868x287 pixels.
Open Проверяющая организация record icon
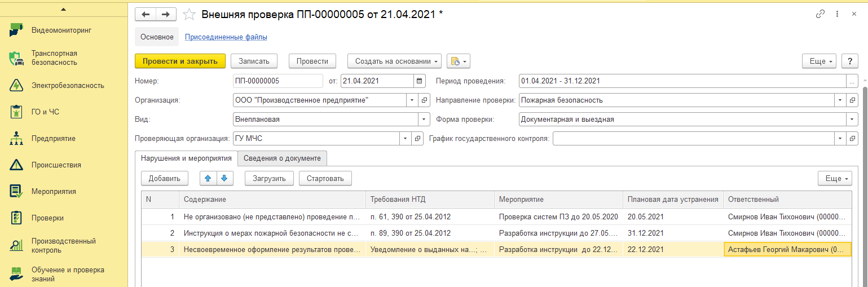(417, 138)
